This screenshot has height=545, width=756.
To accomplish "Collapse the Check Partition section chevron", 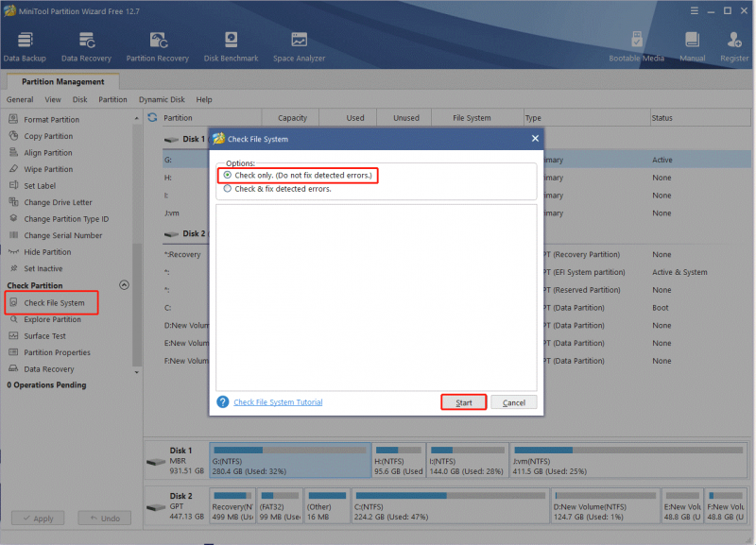I will [x=124, y=285].
